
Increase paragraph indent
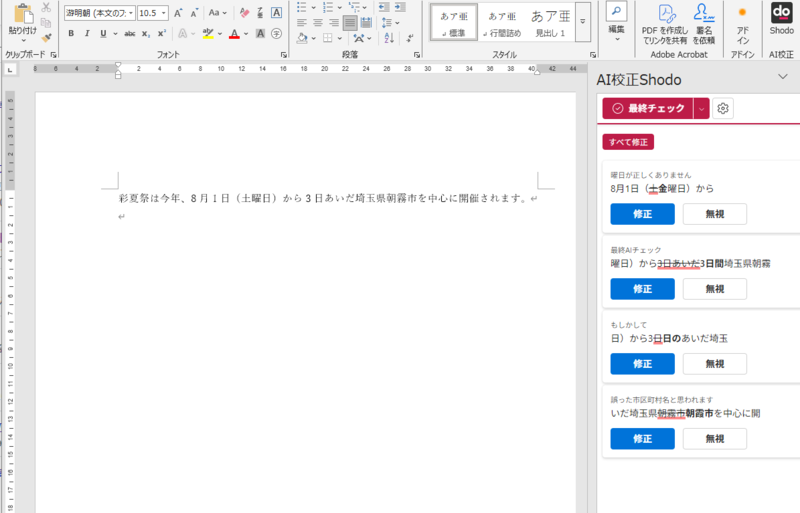click(x=400, y=7)
